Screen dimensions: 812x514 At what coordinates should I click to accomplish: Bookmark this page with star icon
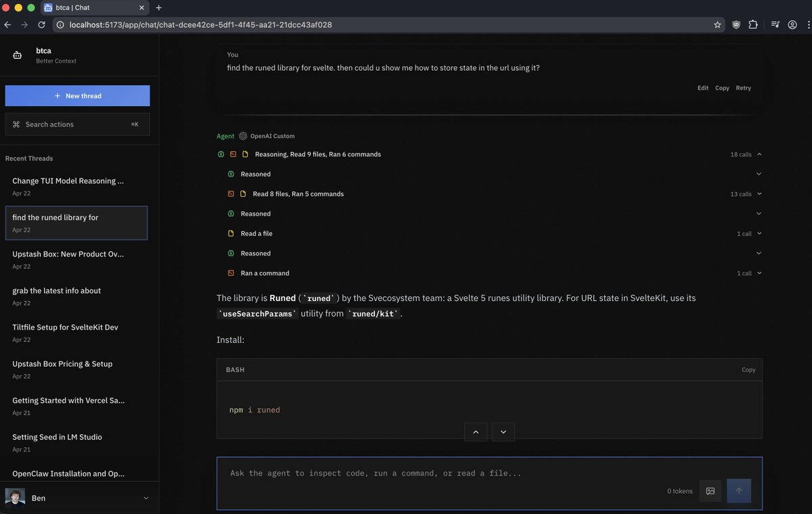pyautogui.click(x=717, y=24)
